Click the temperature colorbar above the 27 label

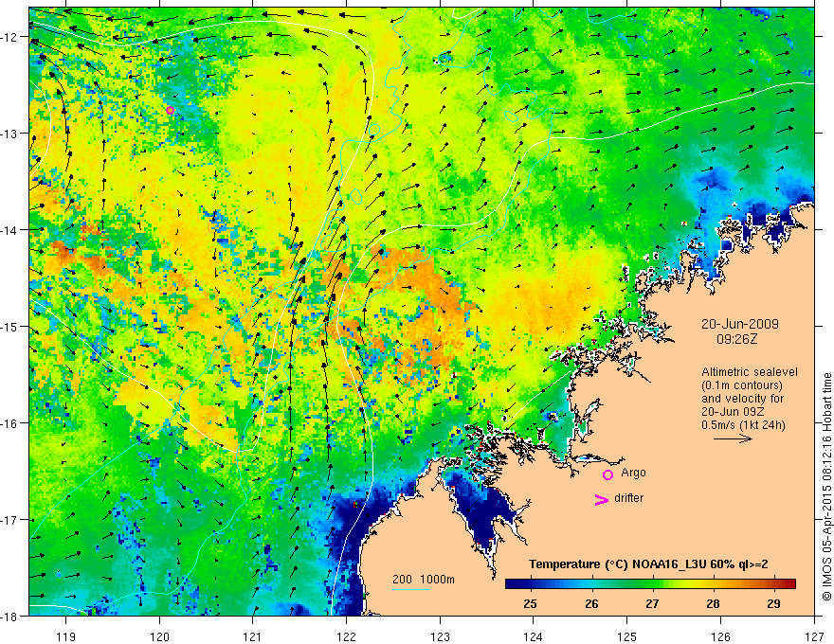tap(652, 583)
